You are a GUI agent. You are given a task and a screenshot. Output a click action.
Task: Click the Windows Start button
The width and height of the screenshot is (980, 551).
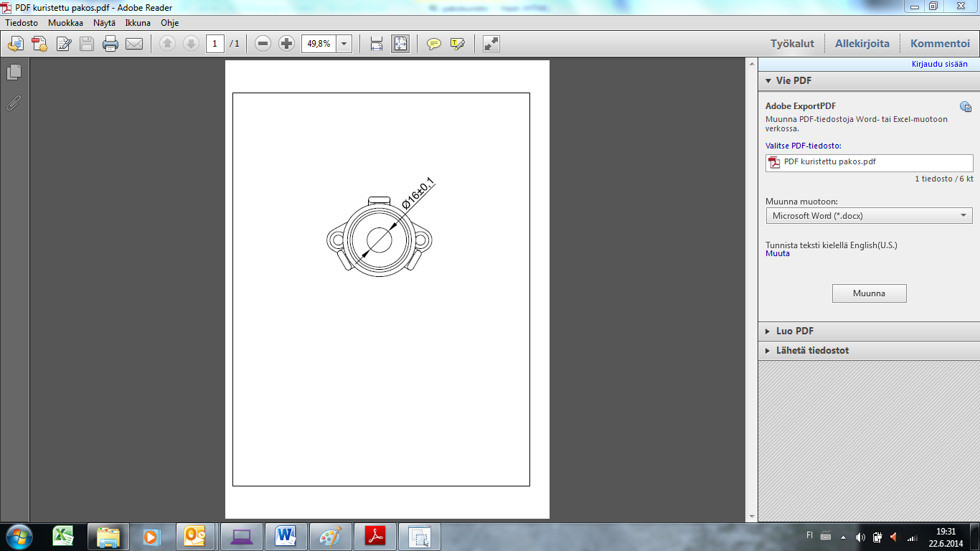pos(19,537)
